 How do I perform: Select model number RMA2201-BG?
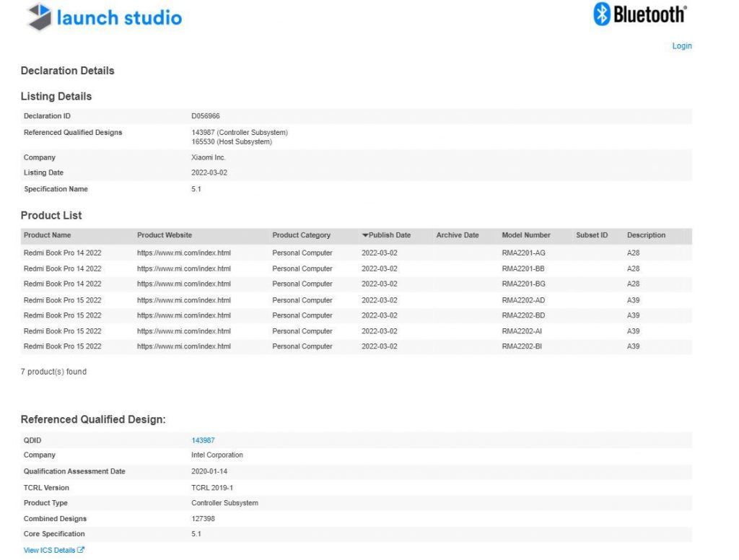coord(523,284)
